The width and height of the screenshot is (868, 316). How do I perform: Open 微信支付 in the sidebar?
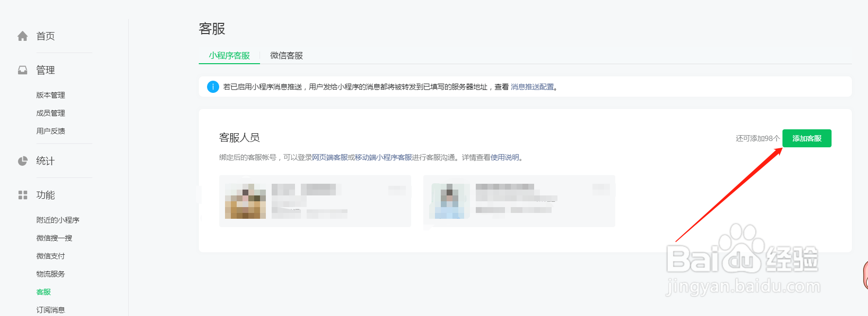[x=51, y=256]
